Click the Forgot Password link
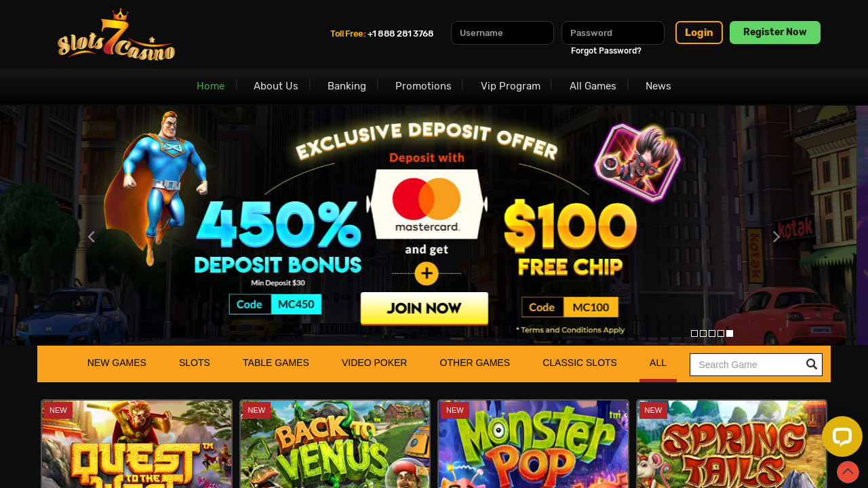This screenshot has width=868, height=488. pyautogui.click(x=606, y=51)
